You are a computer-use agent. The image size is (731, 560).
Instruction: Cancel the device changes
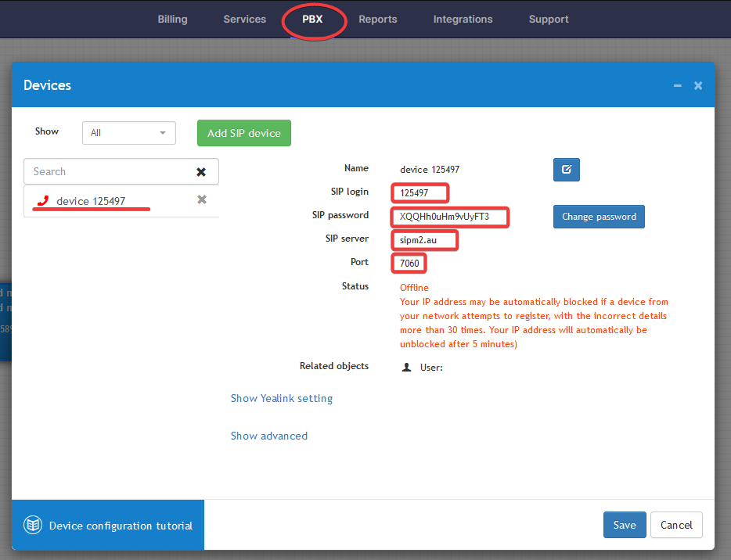(676, 525)
